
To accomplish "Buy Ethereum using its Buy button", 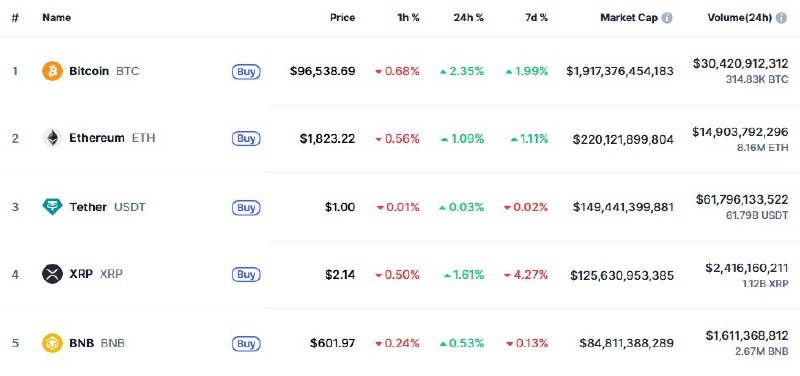I will point(246,139).
